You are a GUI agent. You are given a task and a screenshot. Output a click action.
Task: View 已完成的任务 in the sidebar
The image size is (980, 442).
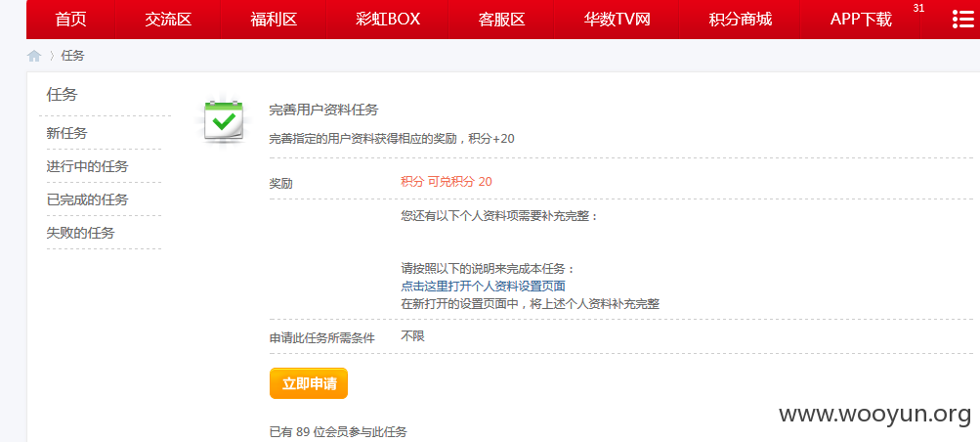pos(87,199)
